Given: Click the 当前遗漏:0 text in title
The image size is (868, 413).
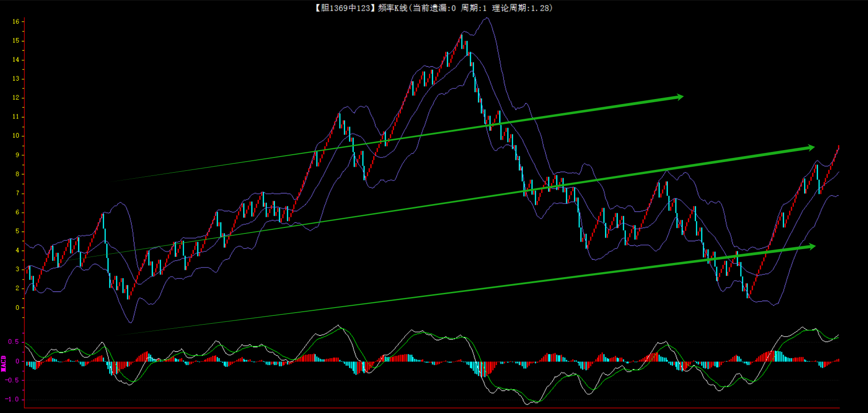Looking at the screenshot, I should (x=434, y=8).
